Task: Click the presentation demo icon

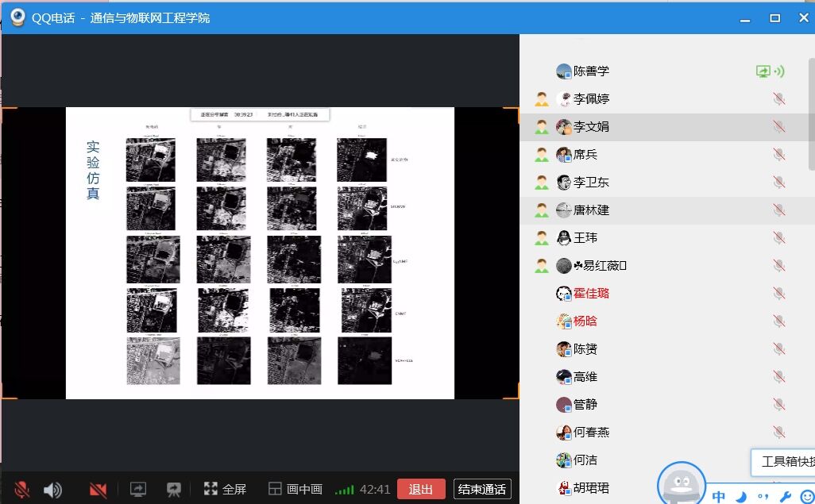Action: point(174,490)
